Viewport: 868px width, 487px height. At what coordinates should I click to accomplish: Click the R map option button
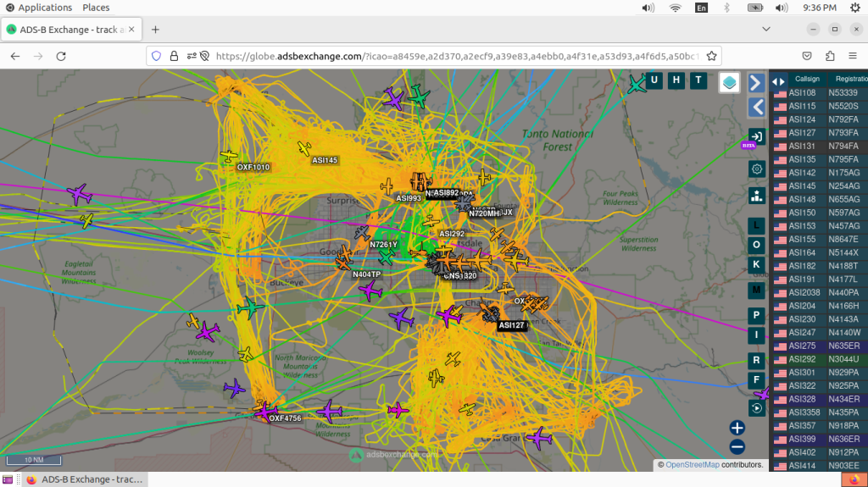(x=756, y=360)
